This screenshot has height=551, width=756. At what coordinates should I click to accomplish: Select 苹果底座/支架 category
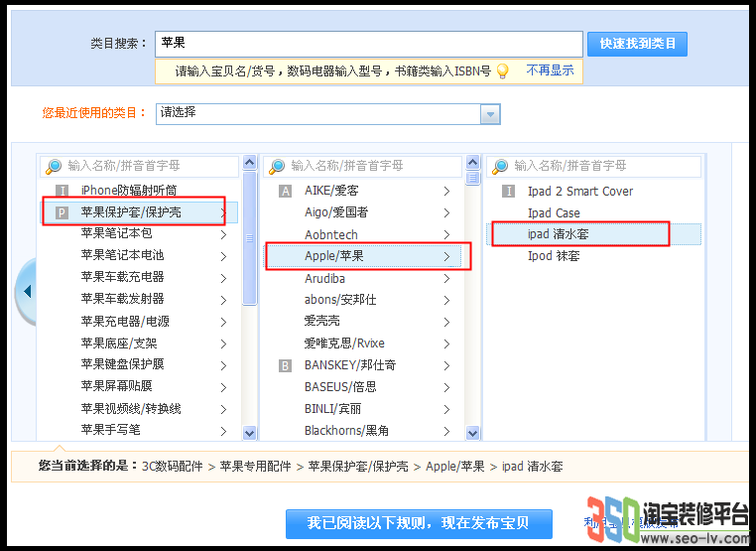(x=119, y=344)
